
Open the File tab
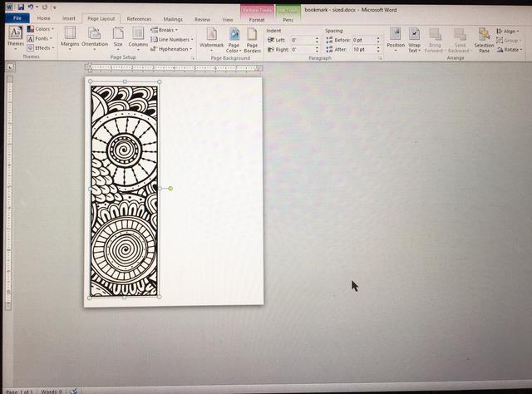(17, 18)
